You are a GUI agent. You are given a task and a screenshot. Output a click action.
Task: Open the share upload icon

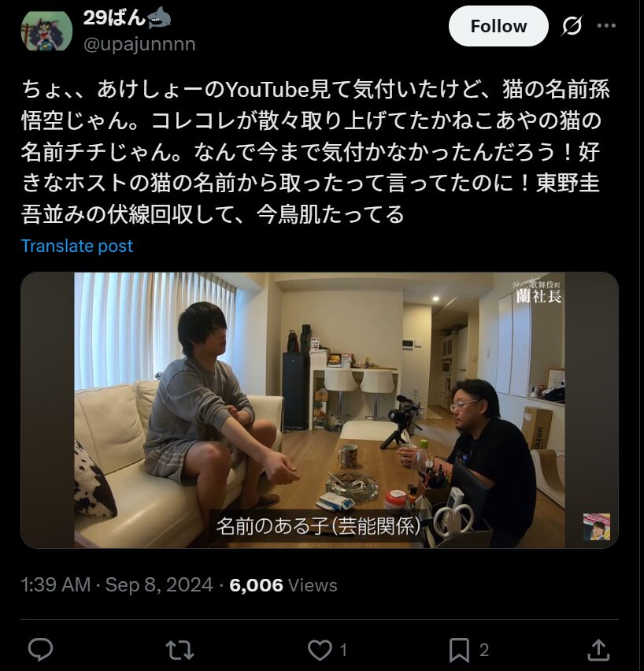point(598,650)
